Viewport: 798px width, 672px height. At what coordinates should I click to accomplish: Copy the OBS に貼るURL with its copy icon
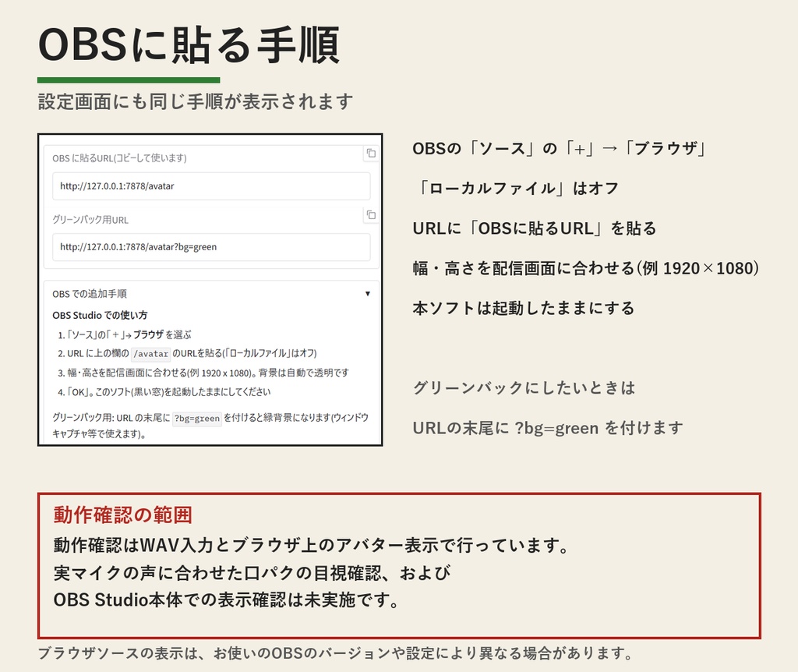tap(371, 154)
